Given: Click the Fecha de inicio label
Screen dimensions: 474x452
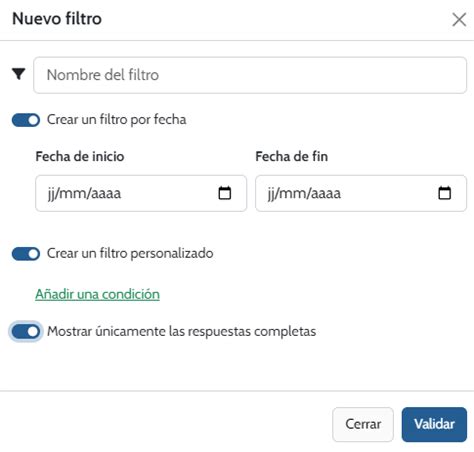Looking at the screenshot, I should coord(80,156).
